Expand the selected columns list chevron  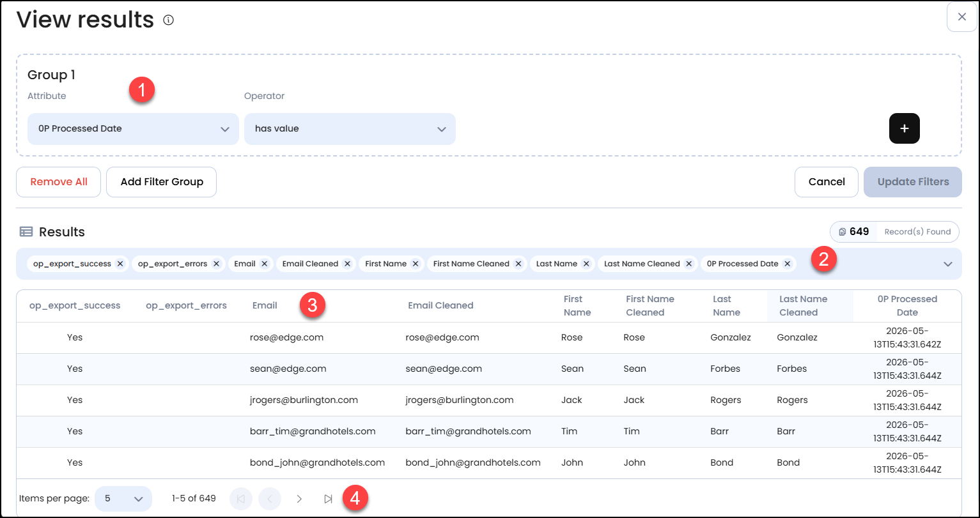pos(948,264)
